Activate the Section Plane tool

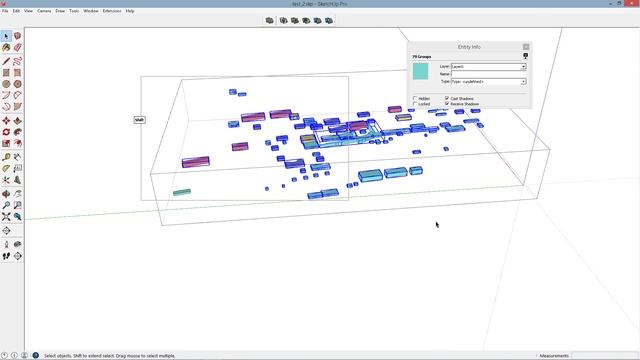[x=18, y=256]
